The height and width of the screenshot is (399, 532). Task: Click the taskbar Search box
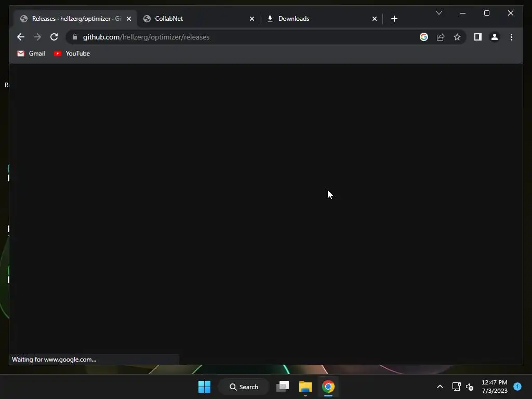(x=244, y=387)
